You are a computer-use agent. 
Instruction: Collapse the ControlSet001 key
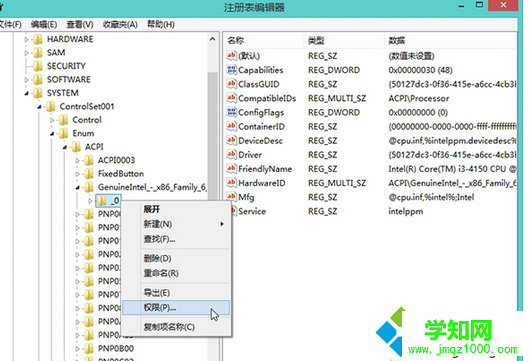(x=39, y=107)
